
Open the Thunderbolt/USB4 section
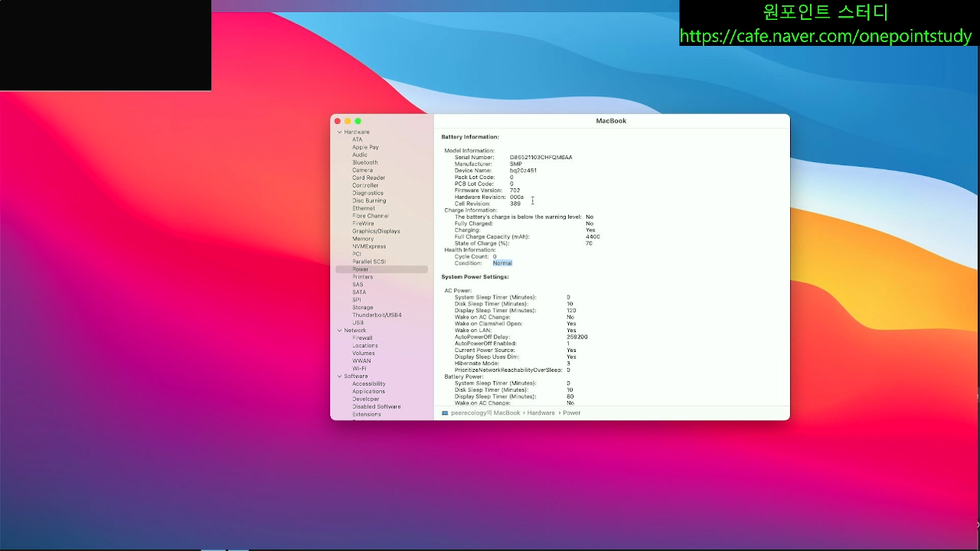pos(377,315)
